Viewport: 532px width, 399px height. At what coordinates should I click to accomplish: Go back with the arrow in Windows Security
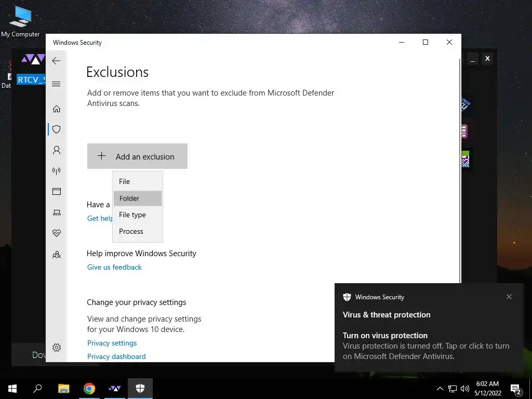[56, 61]
